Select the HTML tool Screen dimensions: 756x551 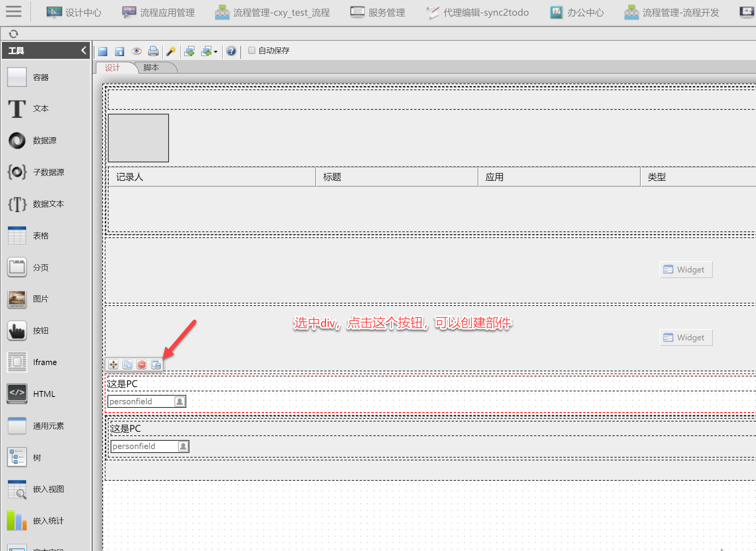coord(31,394)
